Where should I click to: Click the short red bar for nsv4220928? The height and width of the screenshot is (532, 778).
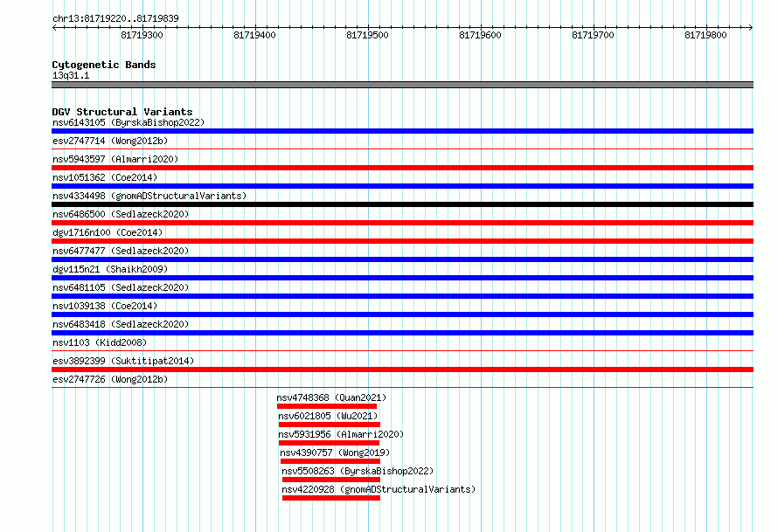[331, 498]
